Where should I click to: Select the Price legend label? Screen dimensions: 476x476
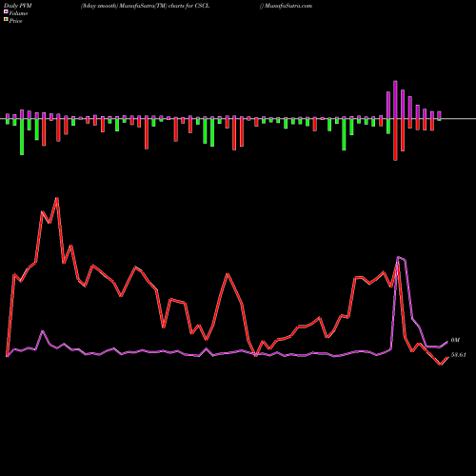15,21
